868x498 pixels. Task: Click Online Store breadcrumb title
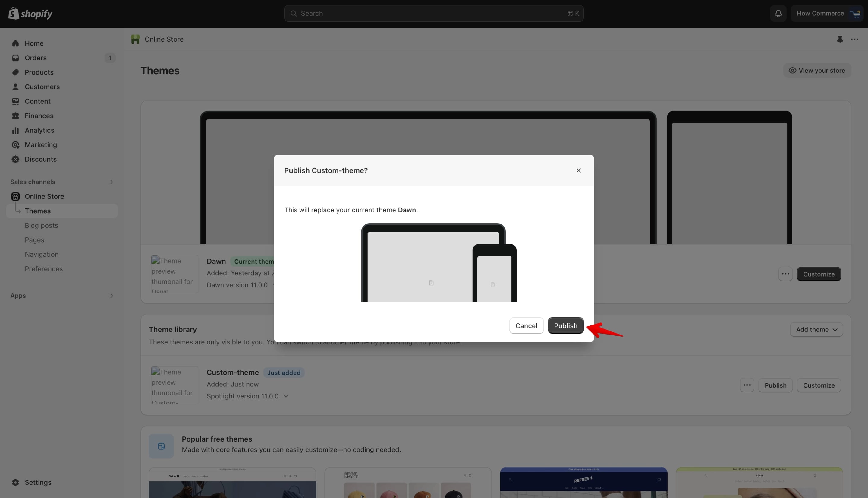point(164,39)
